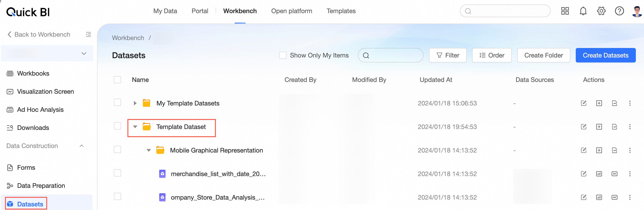Switch to the Templates tab

341,11
